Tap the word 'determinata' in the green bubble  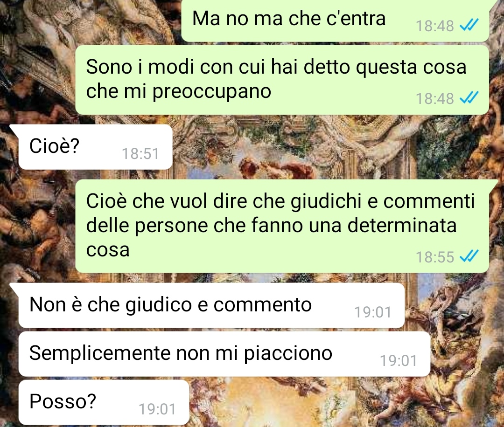[x=402, y=225]
